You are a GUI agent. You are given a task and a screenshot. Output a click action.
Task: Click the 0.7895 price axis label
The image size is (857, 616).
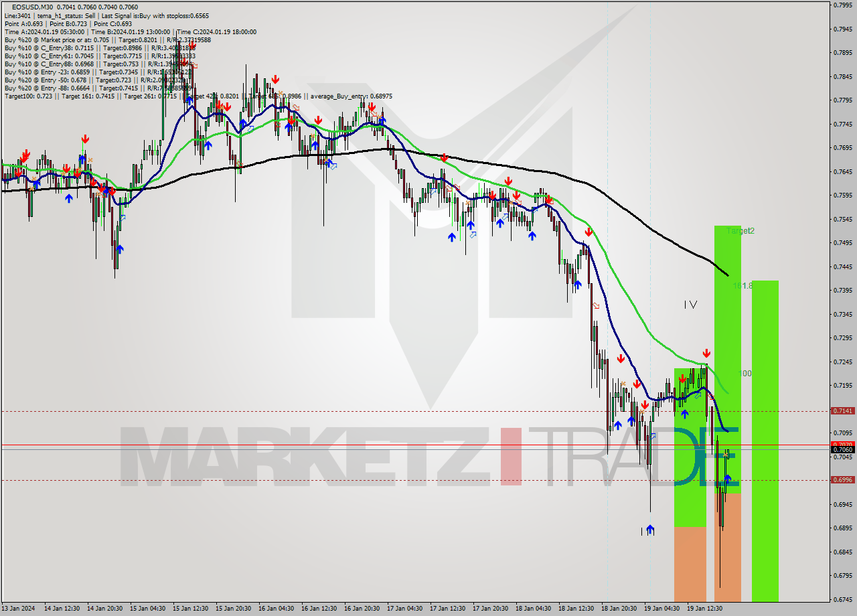pos(842,53)
